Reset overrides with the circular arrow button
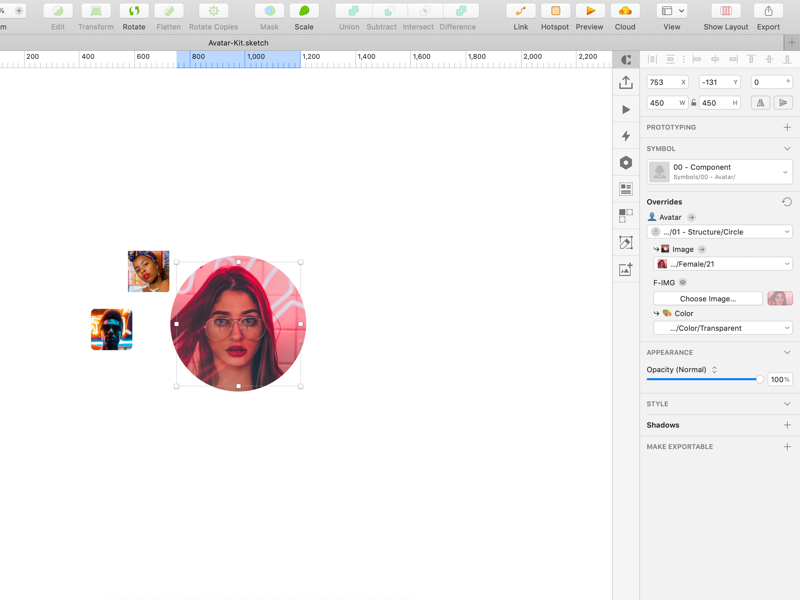 tap(787, 202)
